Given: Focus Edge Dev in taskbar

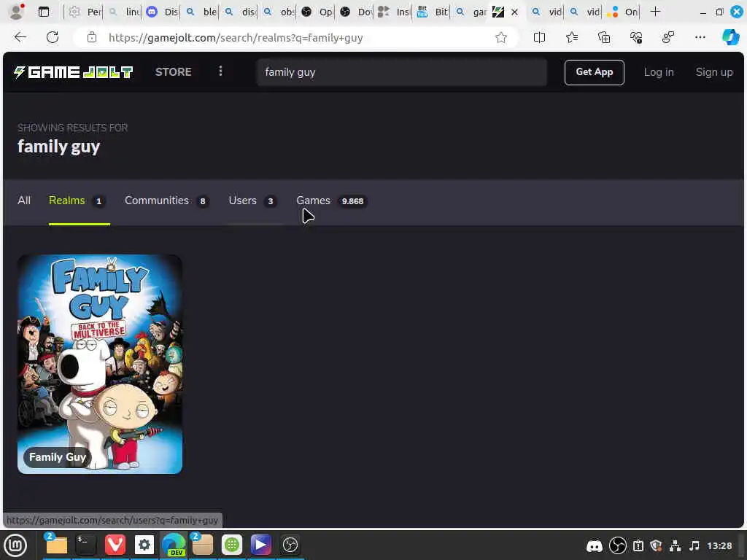Looking at the screenshot, I should [x=174, y=545].
